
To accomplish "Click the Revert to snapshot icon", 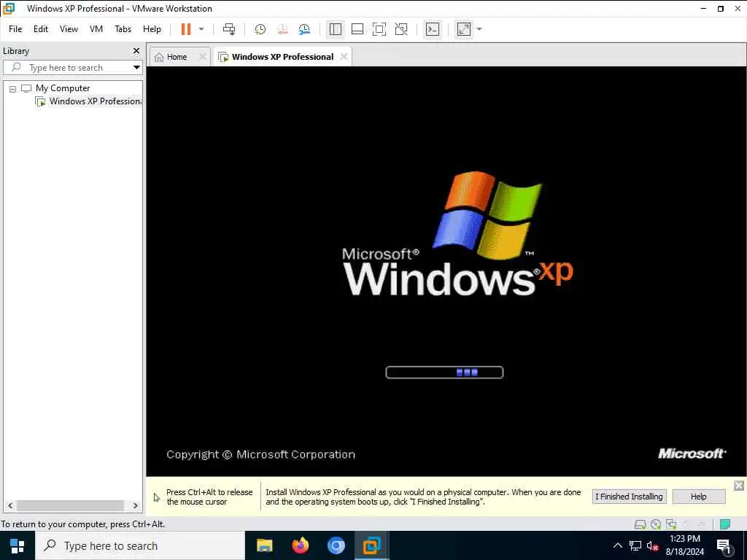I will [x=282, y=29].
